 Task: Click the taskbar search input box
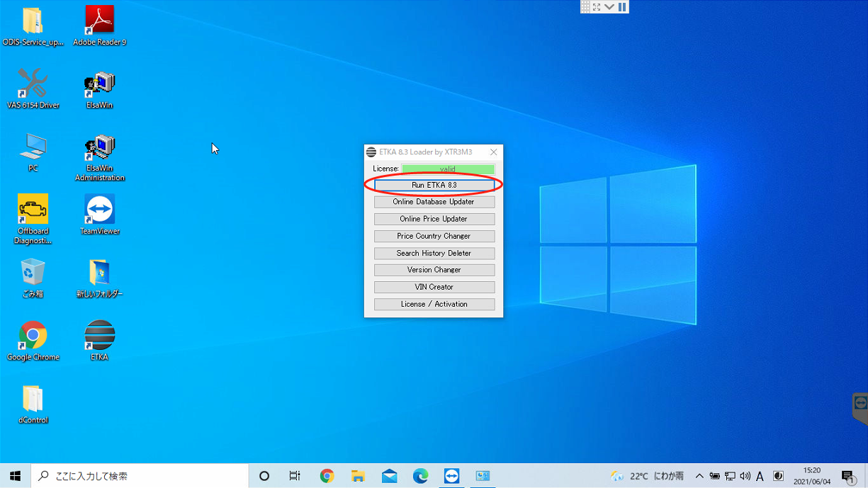click(x=142, y=476)
